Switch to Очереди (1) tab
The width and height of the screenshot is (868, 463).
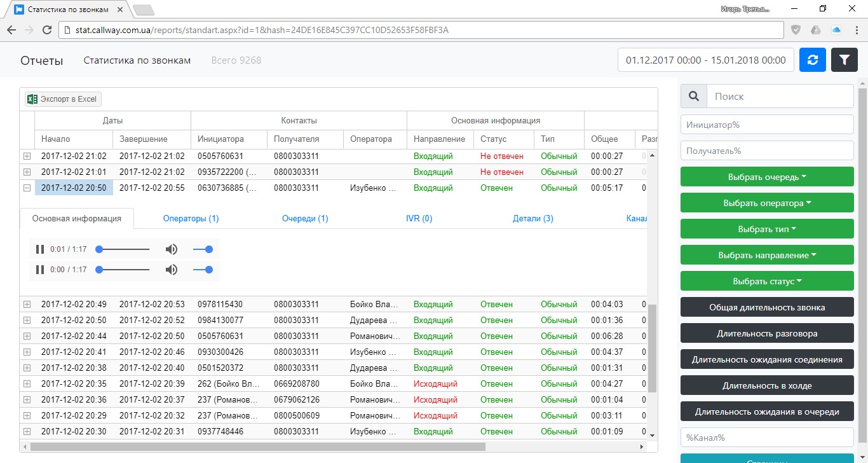(305, 218)
